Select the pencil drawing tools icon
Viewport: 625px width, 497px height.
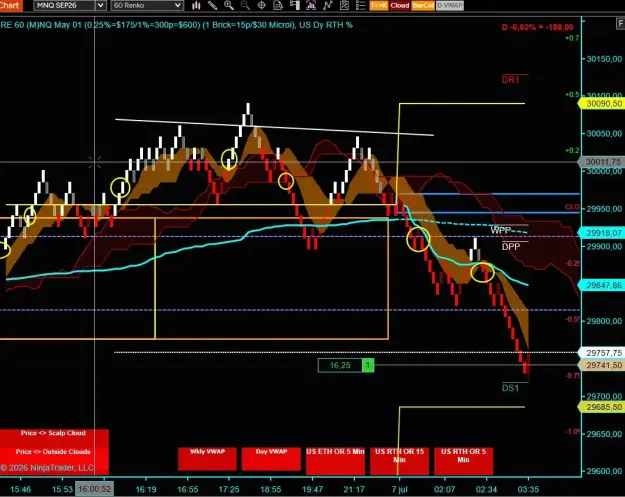tap(212, 5)
